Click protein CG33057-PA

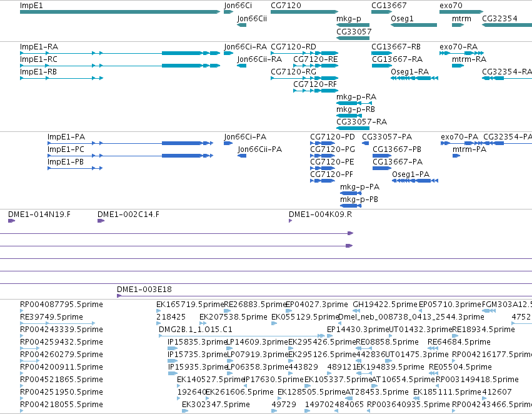(366, 143)
